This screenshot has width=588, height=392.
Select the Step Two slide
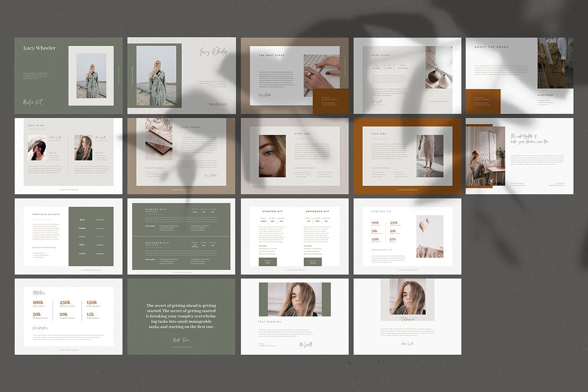coord(295,156)
